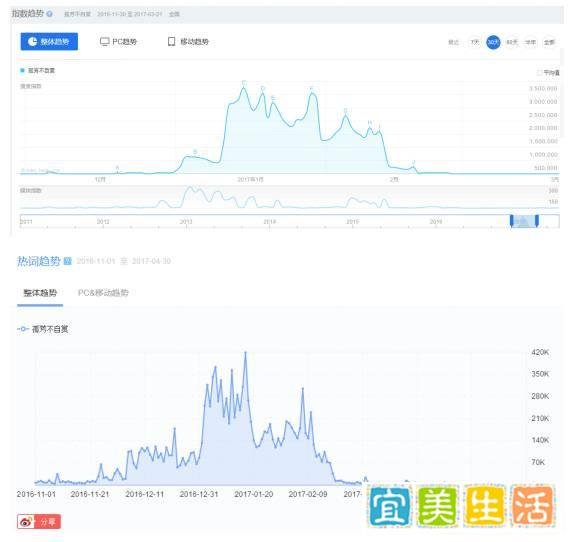The height and width of the screenshot is (542, 572).
Task: Click news marker G on the trend chart
Action: coord(345,111)
